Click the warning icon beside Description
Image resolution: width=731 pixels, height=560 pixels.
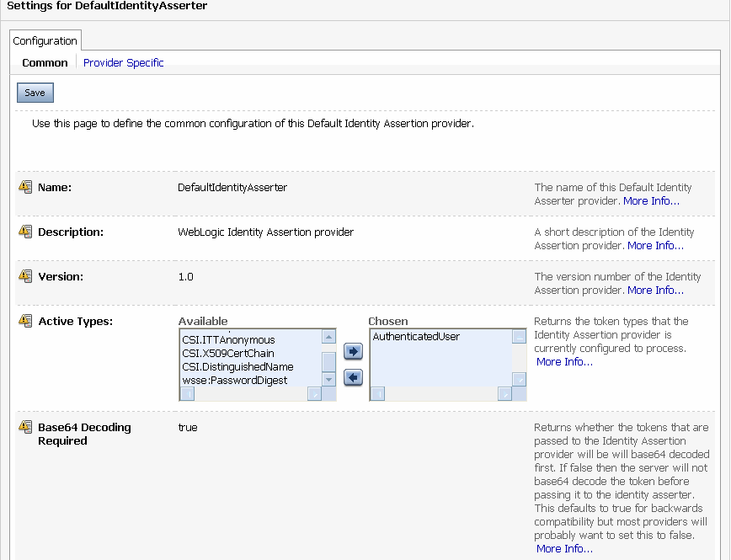tap(25, 232)
